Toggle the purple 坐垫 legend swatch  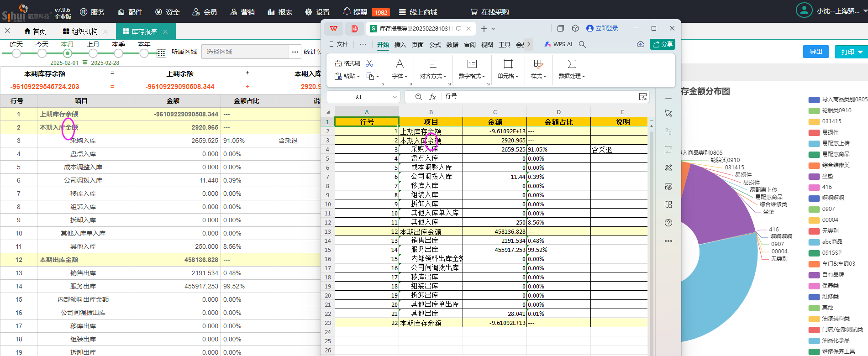tap(814, 176)
